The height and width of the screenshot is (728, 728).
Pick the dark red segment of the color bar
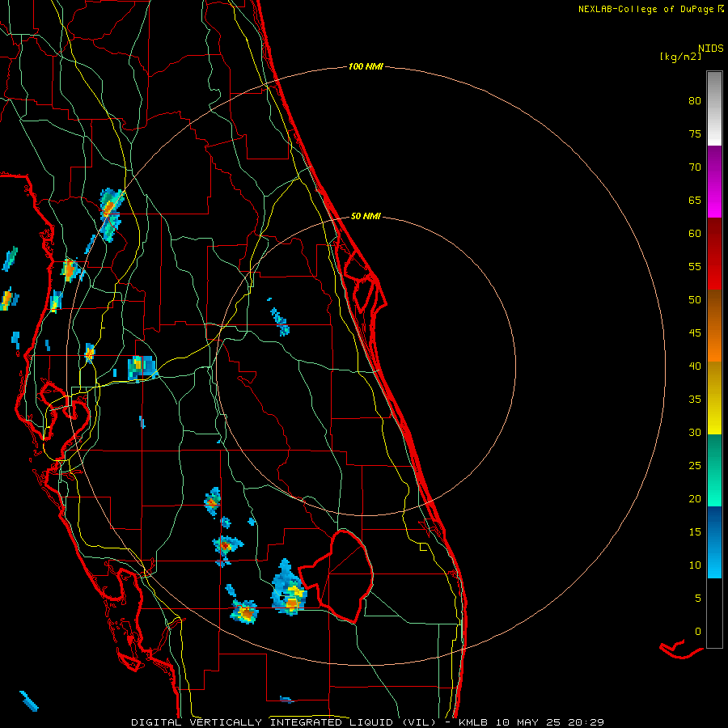(714, 254)
